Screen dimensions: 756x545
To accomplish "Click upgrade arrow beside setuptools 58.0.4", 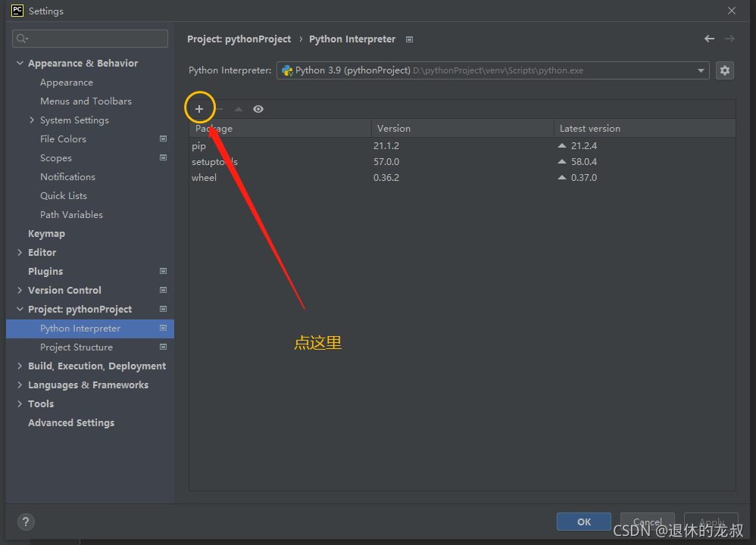I will [x=561, y=161].
